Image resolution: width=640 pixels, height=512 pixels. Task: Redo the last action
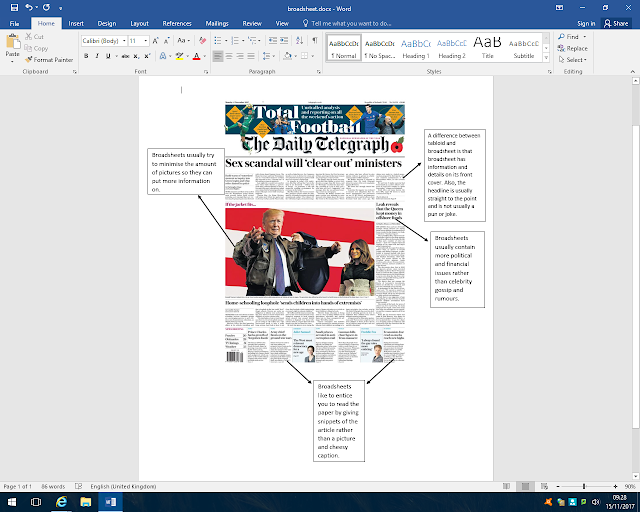pyautogui.click(x=47, y=7)
